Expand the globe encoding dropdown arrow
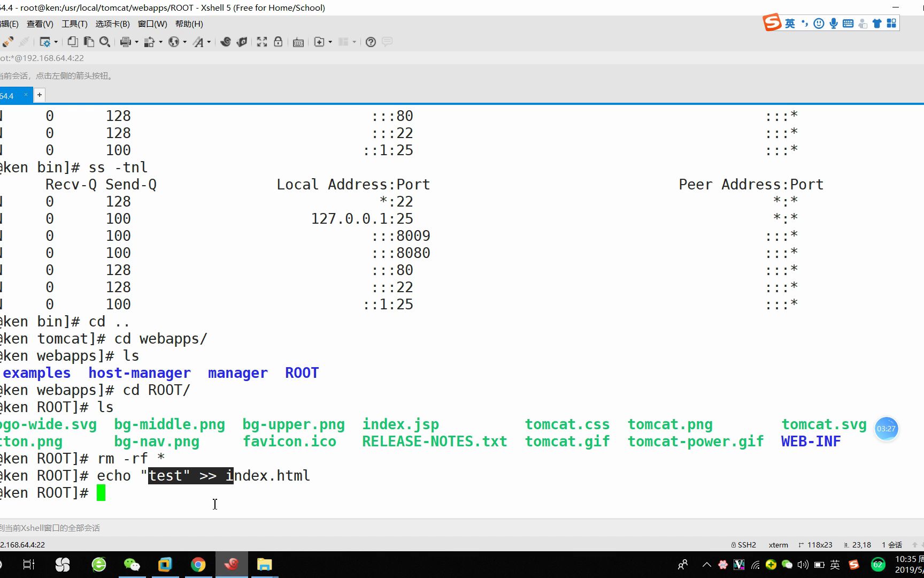Viewport: 924px width, 578px height. 184,42
